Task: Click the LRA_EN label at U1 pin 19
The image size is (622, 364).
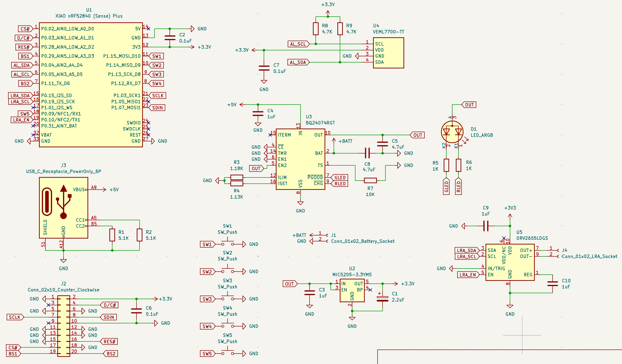Action: [x=22, y=120]
